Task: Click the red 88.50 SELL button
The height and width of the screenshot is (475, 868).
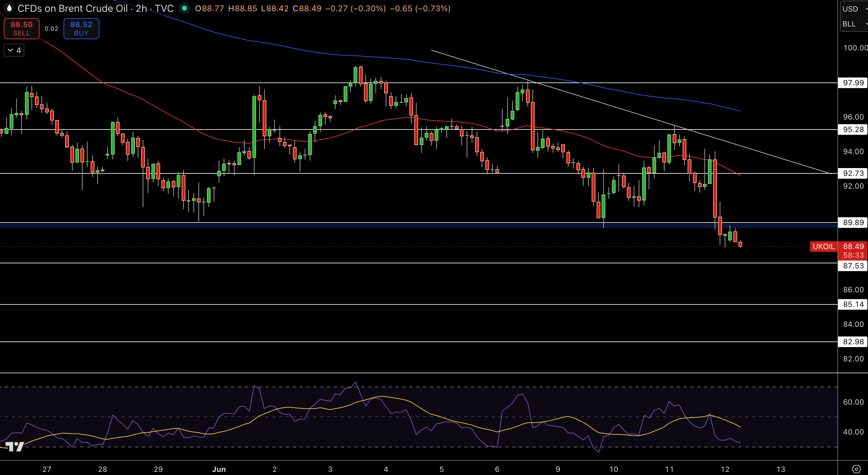Action: [21, 29]
